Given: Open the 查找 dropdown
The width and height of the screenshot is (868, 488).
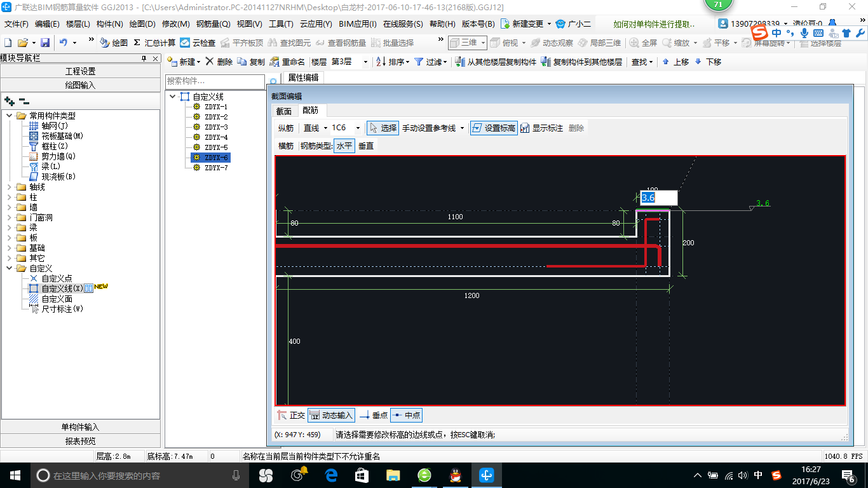Looking at the screenshot, I should 642,62.
